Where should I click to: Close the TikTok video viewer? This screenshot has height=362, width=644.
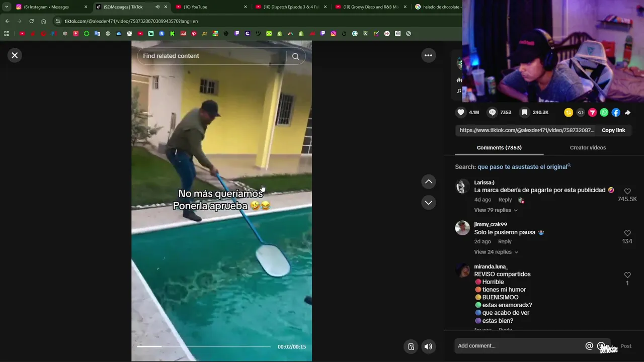15,55
